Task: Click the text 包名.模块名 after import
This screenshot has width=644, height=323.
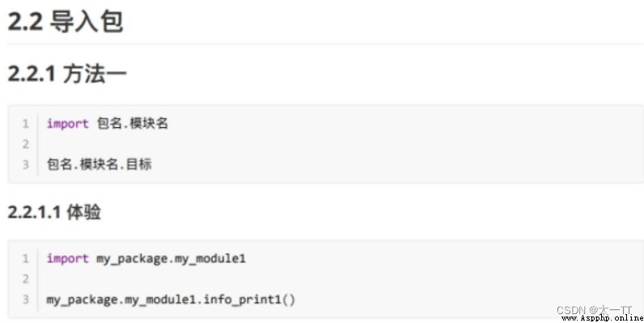Action: [x=132, y=123]
